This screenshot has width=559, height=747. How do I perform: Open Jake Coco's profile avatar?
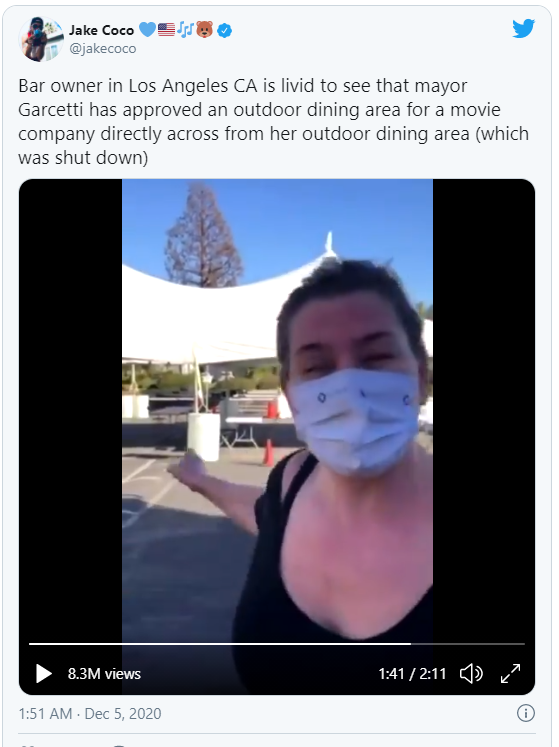(41, 39)
